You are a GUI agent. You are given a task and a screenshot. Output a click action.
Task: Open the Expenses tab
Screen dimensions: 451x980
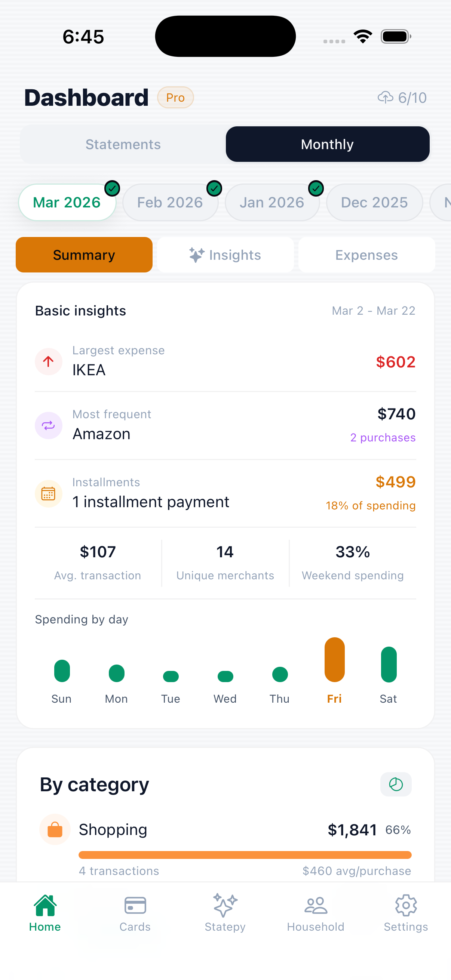(366, 255)
